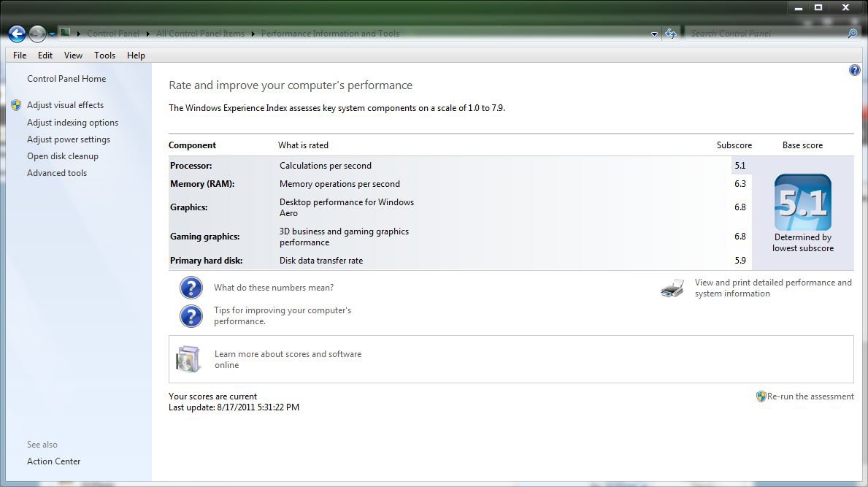Open Tips for improving your computer's performance
The height and width of the screenshot is (487, 868).
click(283, 315)
